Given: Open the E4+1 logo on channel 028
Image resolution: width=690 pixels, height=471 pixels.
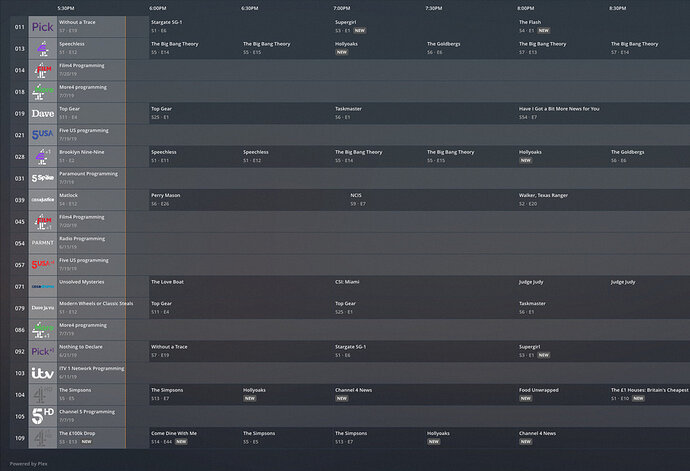Looking at the screenshot, I should point(43,157).
